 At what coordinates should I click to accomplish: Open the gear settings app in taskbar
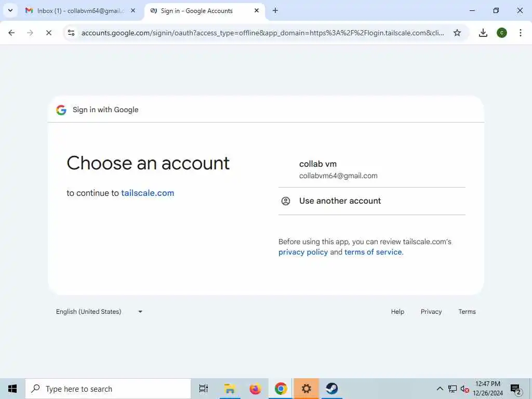pyautogui.click(x=306, y=389)
